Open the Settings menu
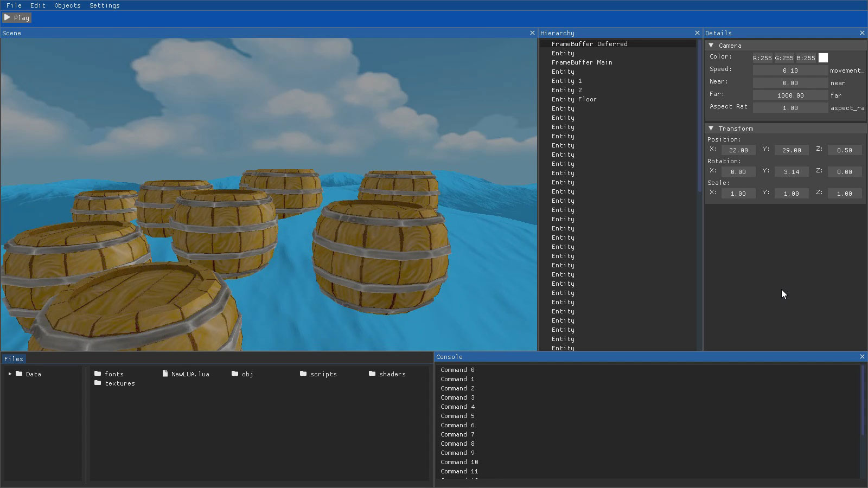Screen dimensions: 868x488 click(104, 5)
